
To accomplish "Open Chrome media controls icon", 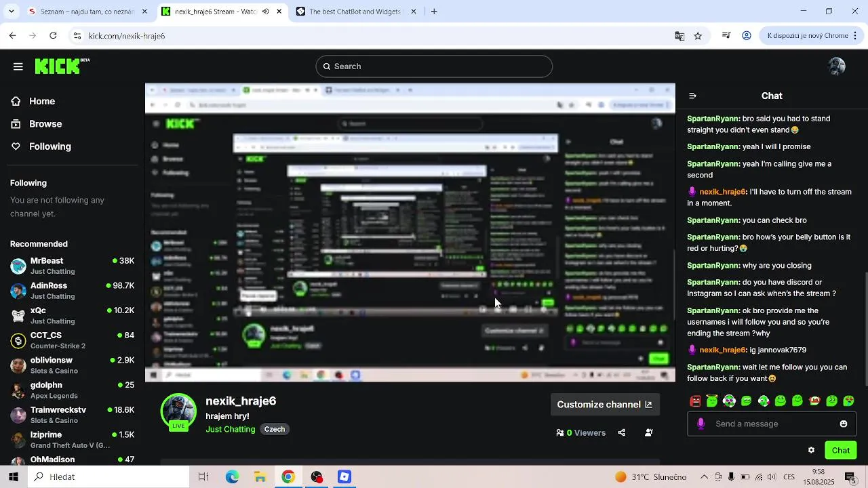I will (x=726, y=36).
